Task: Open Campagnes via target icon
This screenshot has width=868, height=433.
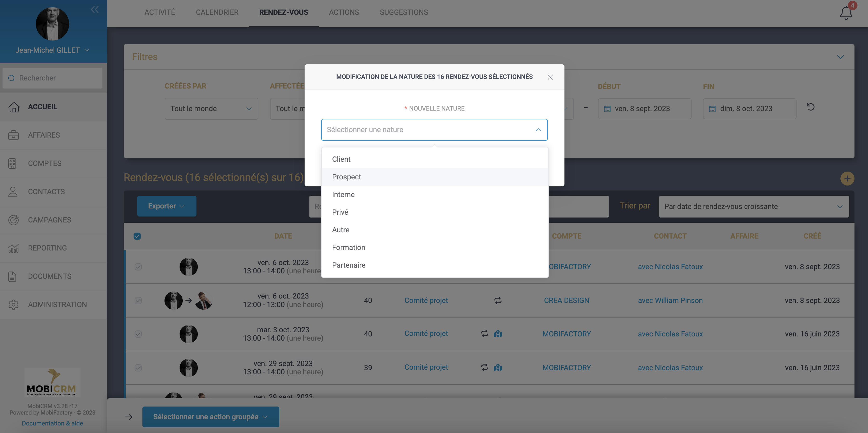Action: click(14, 220)
